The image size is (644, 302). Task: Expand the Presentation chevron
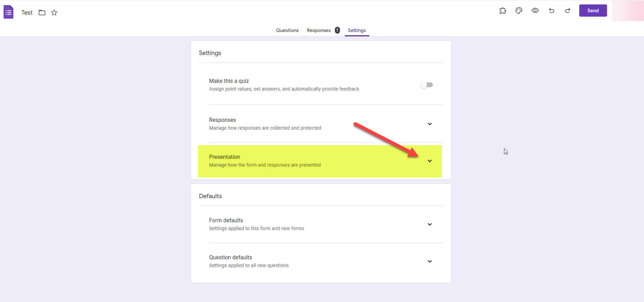429,161
